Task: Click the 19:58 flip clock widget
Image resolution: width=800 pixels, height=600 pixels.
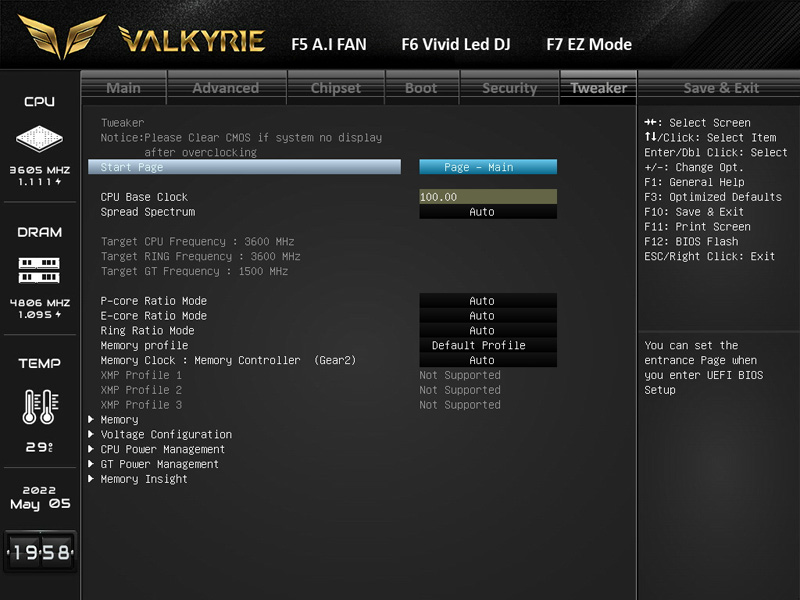Action: pyautogui.click(x=40, y=552)
